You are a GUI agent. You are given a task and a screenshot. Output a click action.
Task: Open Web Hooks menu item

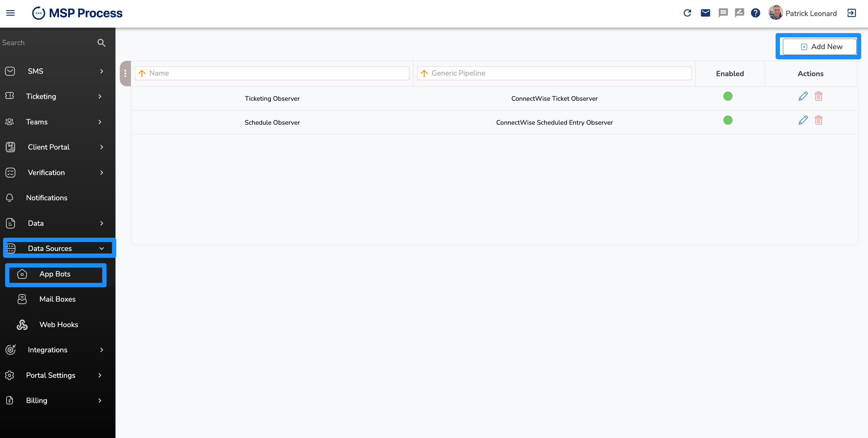(x=59, y=324)
